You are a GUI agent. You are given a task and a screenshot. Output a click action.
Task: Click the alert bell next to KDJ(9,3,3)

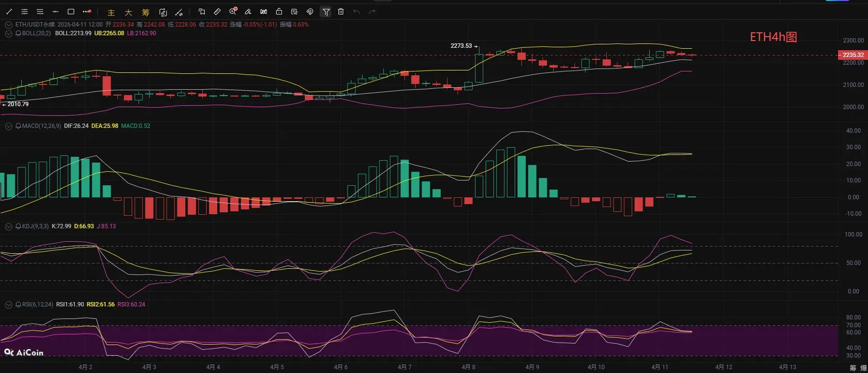pyautogui.click(x=18, y=226)
